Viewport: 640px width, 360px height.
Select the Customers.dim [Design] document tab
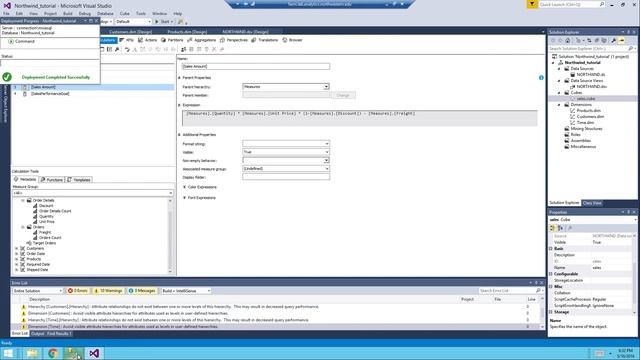[x=130, y=31]
